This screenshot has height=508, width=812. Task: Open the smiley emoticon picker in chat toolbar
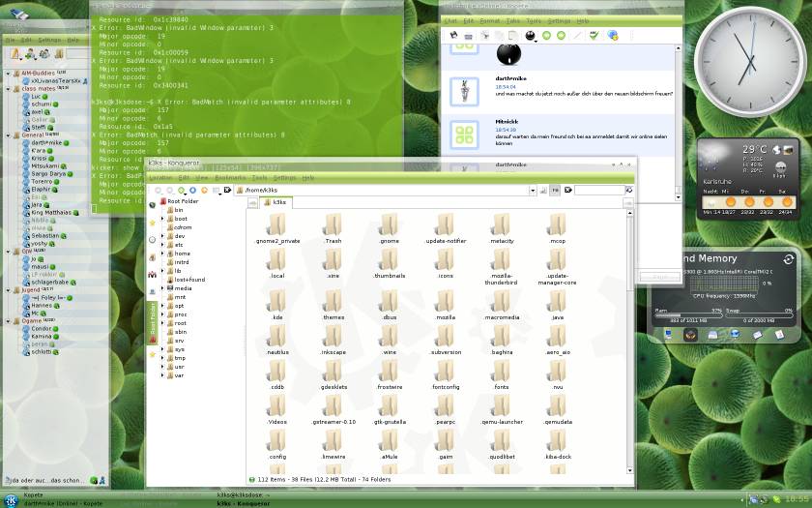point(531,35)
